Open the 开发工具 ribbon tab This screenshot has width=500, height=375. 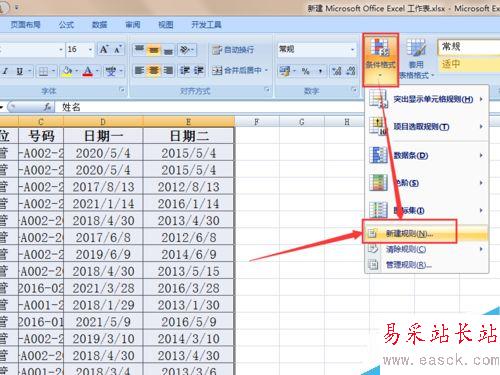(206, 25)
